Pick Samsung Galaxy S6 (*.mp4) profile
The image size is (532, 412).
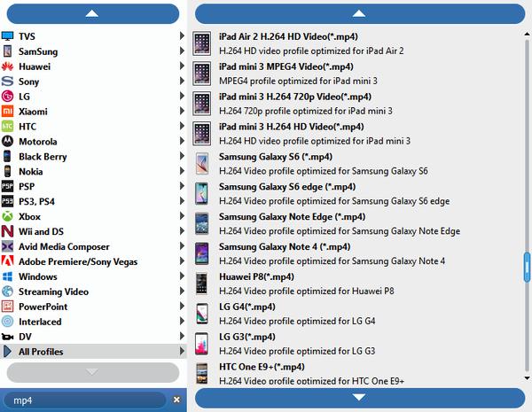point(356,163)
